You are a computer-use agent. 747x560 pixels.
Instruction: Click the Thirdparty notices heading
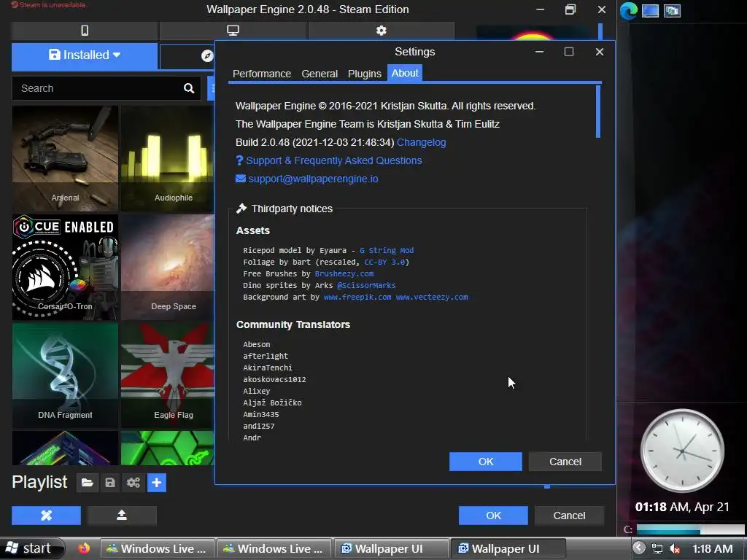point(292,209)
